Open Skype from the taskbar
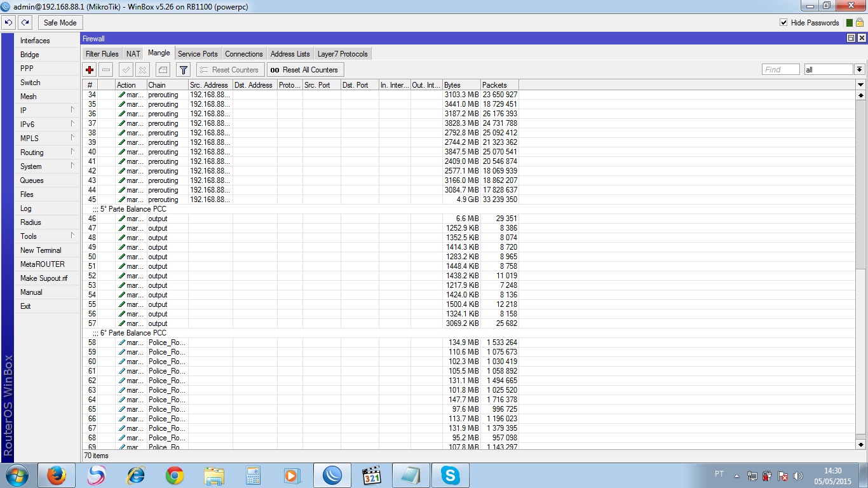Image resolution: width=868 pixels, height=488 pixels. [x=451, y=475]
